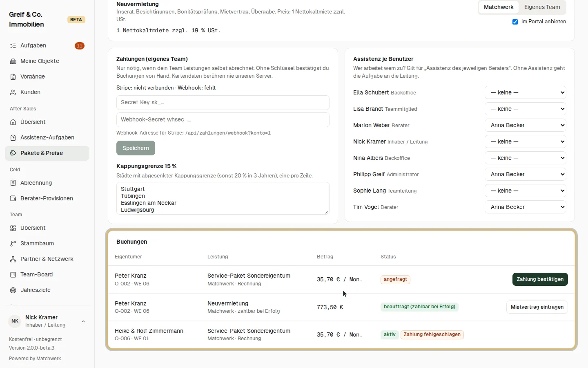Click the Vorgänge document icon
Image resolution: width=588 pixels, height=368 pixels.
point(13,77)
